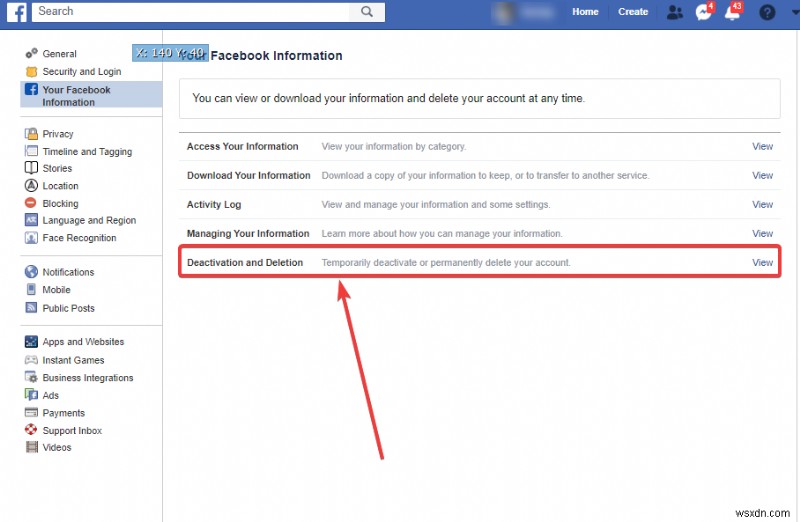
Task: Click the Activity Log row title
Action: click(x=214, y=205)
